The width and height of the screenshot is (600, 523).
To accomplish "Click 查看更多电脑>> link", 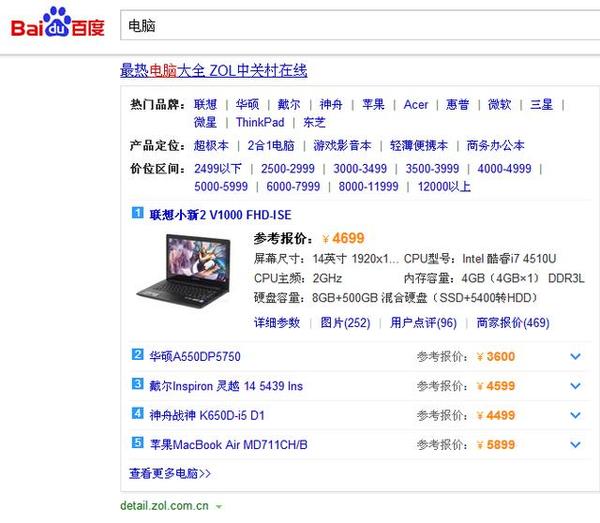I will [x=170, y=473].
